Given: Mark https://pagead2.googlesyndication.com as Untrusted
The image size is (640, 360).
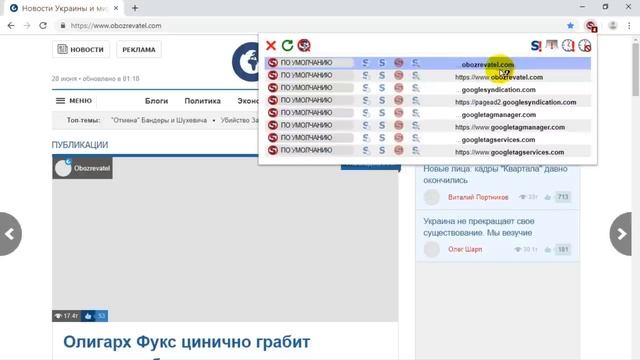Looking at the screenshot, I should coord(399,100).
